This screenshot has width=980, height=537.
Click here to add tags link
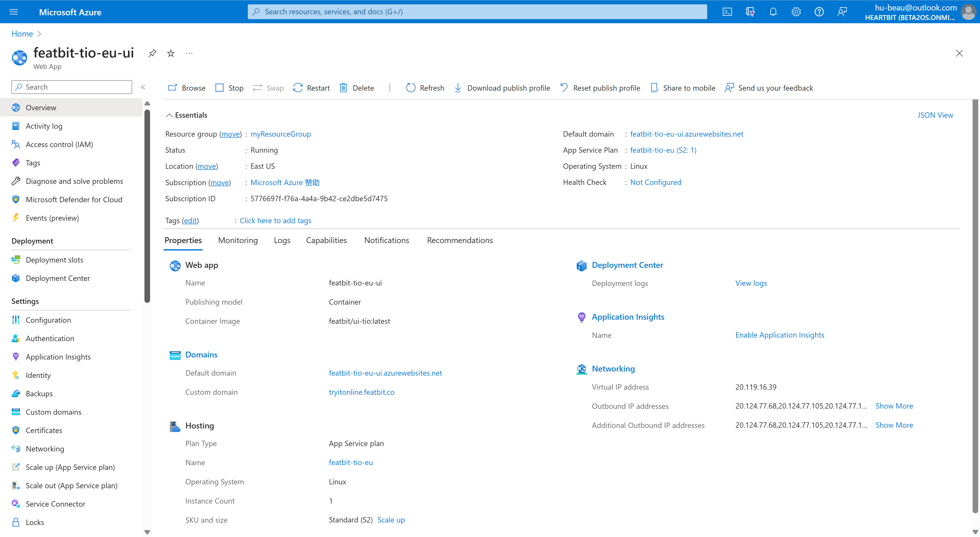click(275, 220)
